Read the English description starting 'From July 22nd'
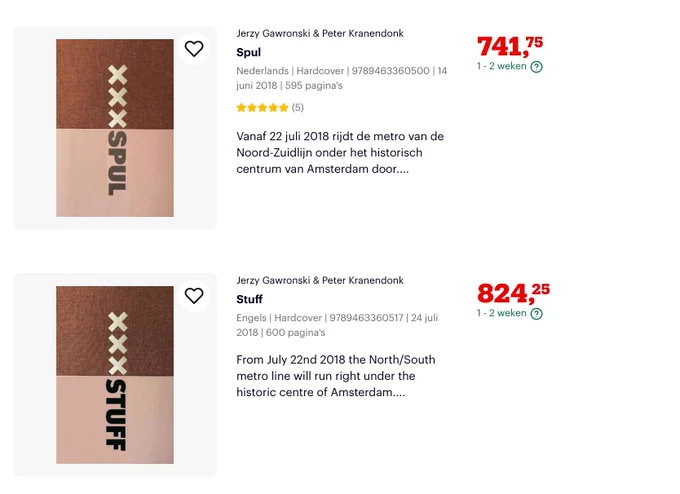The height and width of the screenshot is (494, 680). coord(336,376)
